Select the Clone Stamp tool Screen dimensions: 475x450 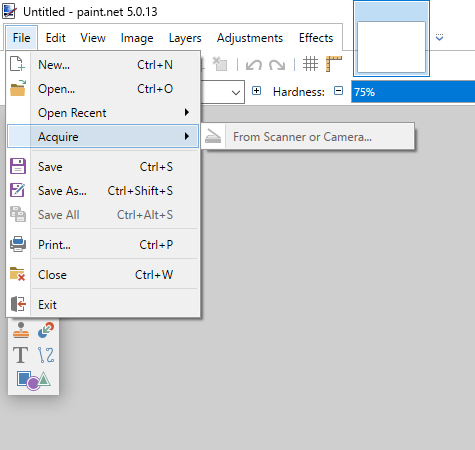(21, 330)
